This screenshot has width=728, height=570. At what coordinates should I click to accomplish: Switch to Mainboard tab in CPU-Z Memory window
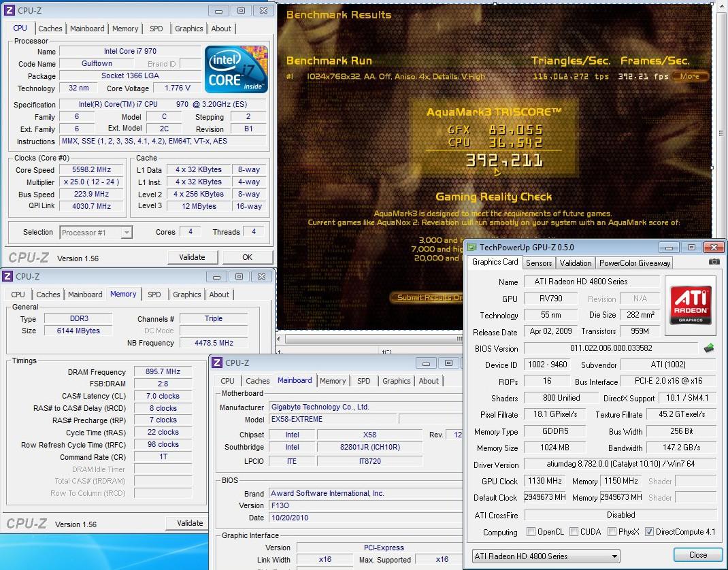pyautogui.click(x=85, y=295)
